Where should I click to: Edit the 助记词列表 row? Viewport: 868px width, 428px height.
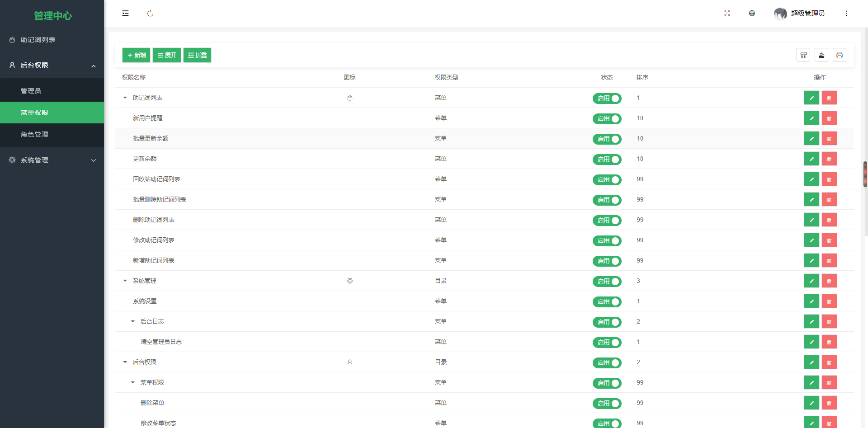point(811,98)
